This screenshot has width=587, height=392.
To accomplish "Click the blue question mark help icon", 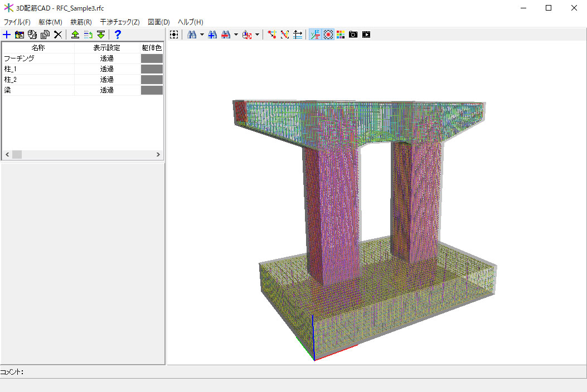I will click(x=118, y=35).
